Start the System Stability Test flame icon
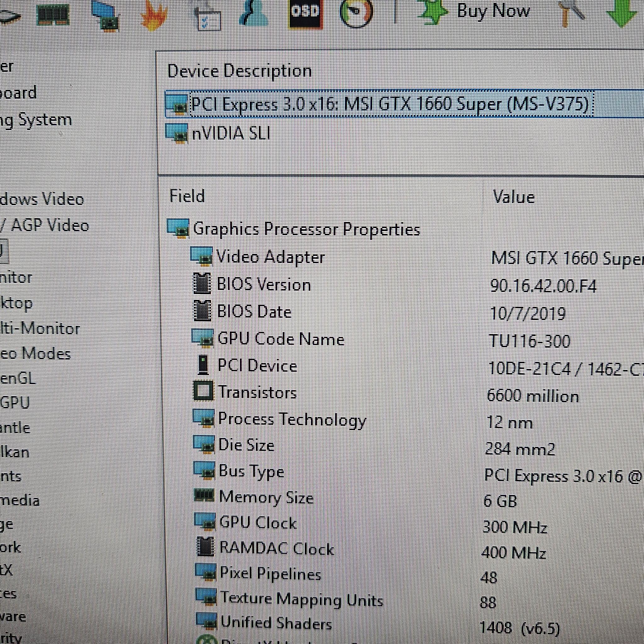The width and height of the screenshot is (644, 644). 154,16
